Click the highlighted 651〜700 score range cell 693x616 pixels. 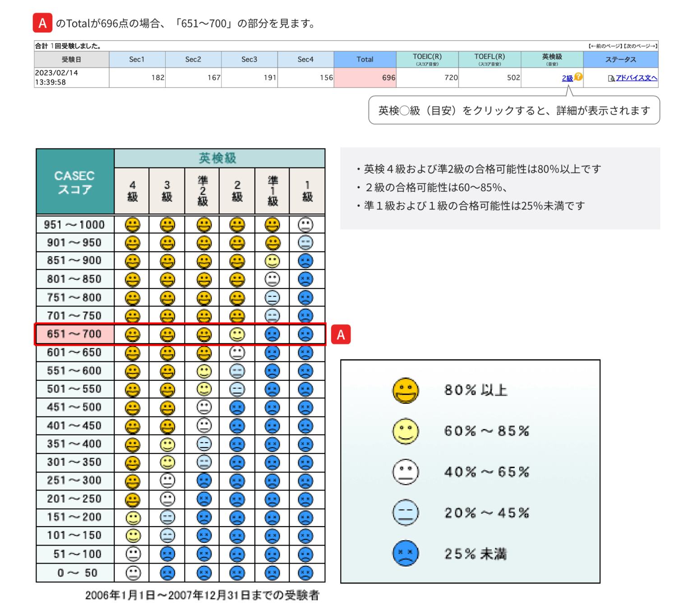coord(74,334)
